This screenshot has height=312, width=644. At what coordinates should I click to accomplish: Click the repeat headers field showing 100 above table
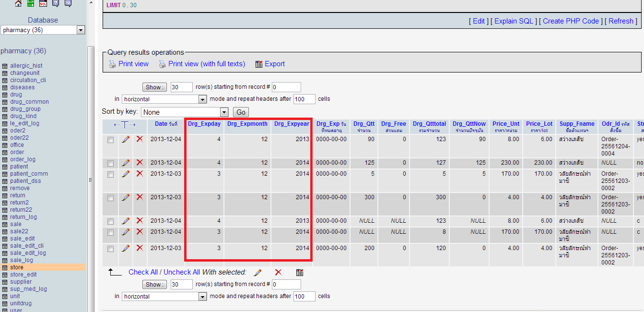(304, 99)
